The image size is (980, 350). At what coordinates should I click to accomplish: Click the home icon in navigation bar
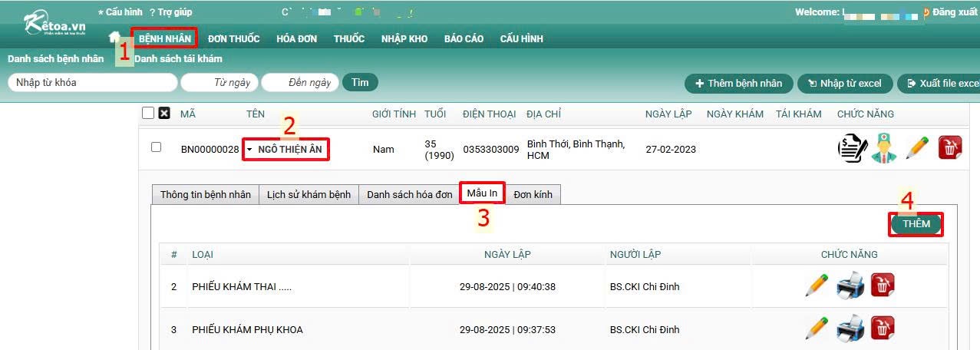click(x=115, y=38)
